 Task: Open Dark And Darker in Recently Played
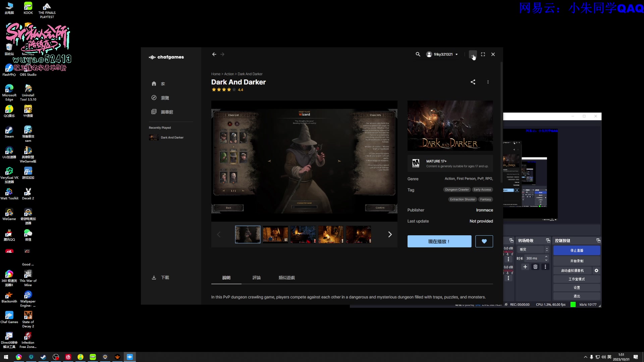[167, 137]
